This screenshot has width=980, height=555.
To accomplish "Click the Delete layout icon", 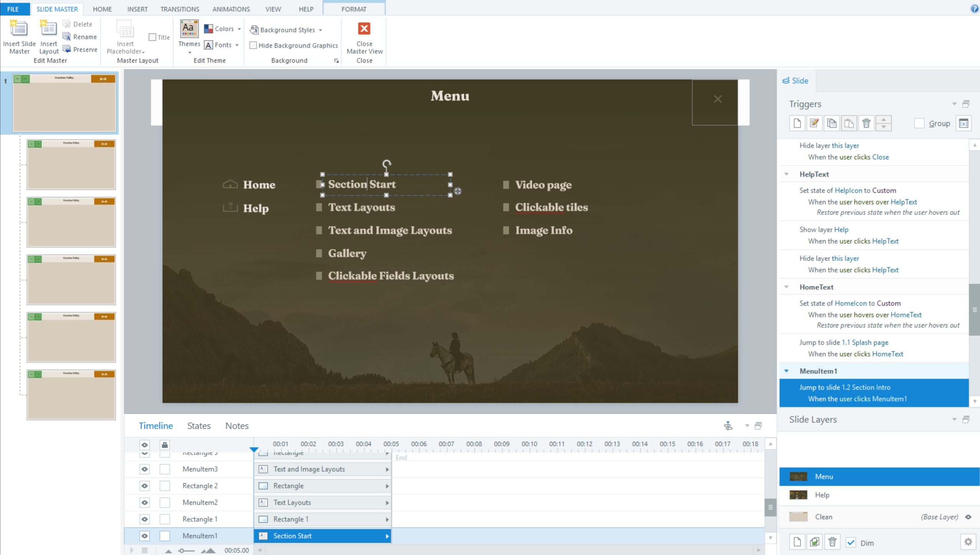I will pos(66,24).
